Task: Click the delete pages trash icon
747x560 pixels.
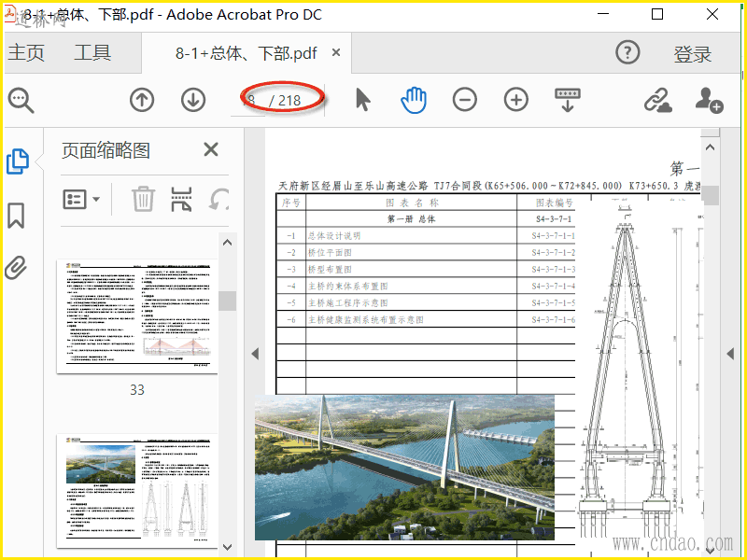Action: [x=143, y=199]
